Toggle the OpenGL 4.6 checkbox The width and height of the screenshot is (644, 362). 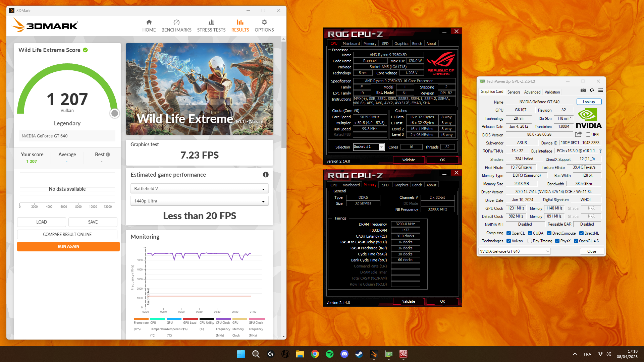576,241
